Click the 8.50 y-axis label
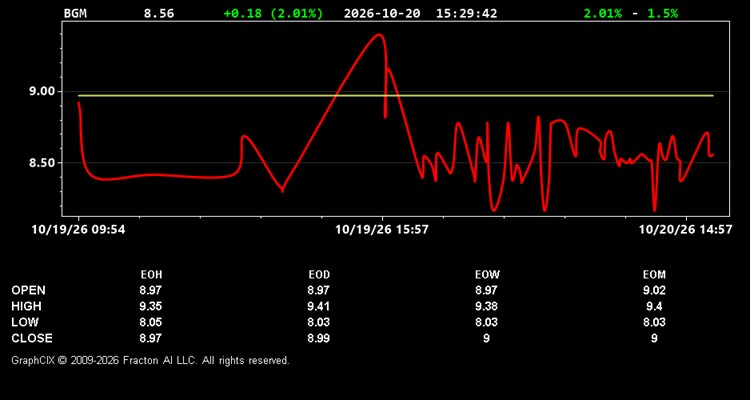The height and width of the screenshot is (400, 750). pyautogui.click(x=41, y=163)
